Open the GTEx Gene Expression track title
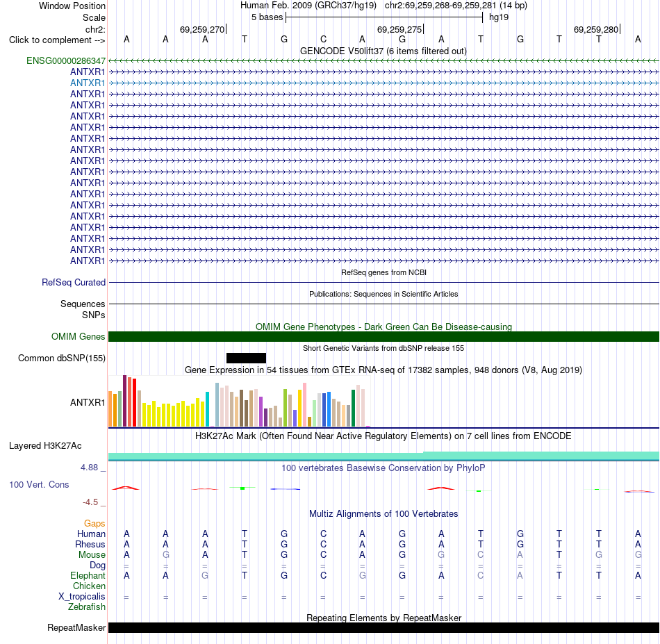The height and width of the screenshot is (644, 660). point(383,370)
